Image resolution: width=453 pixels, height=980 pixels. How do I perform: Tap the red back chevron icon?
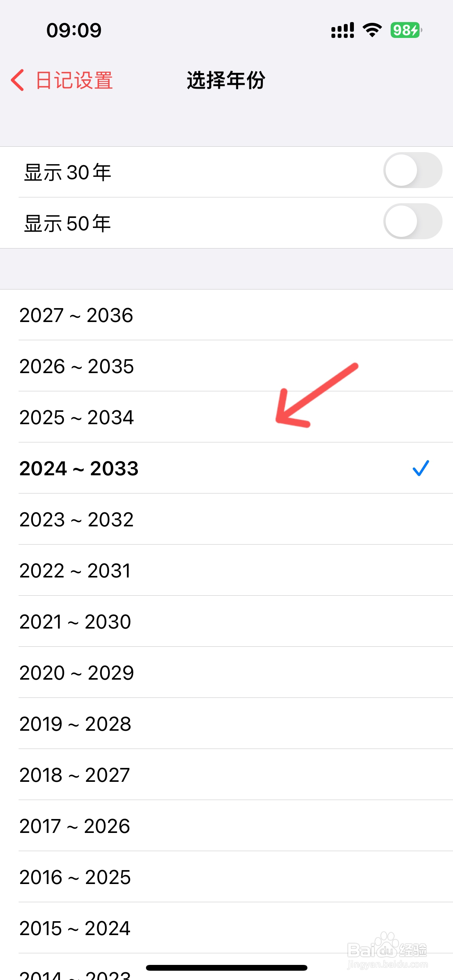(17, 80)
